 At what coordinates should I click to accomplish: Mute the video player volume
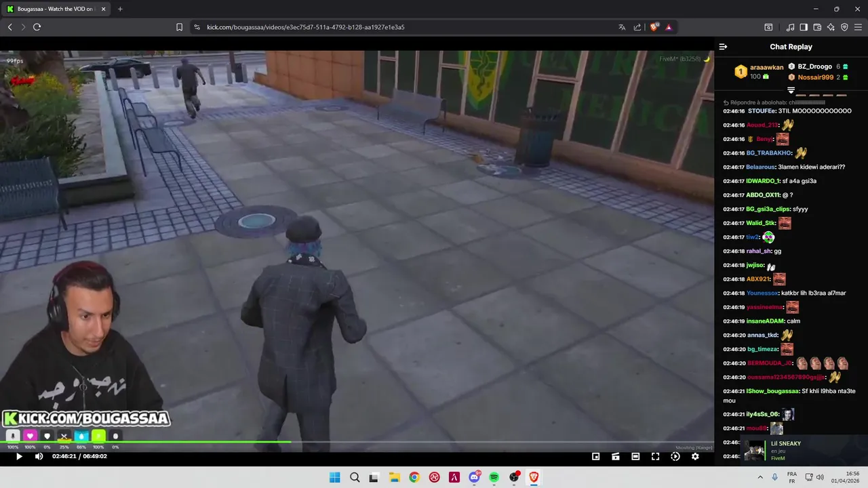point(39,456)
